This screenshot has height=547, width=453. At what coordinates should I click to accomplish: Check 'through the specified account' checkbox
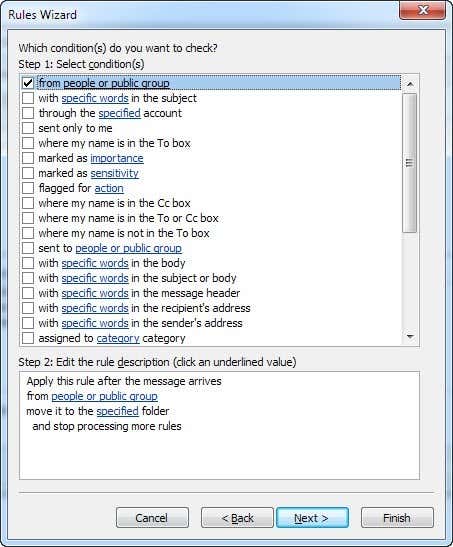click(28, 113)
